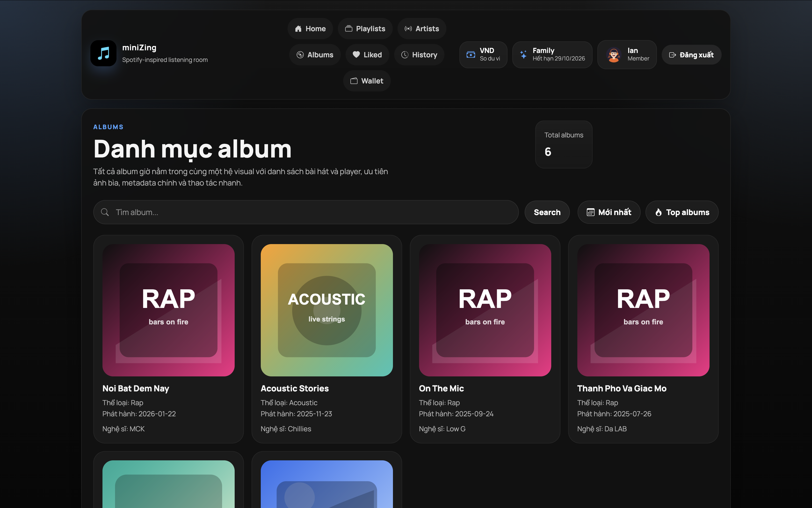Click release date Phát hành: 2026-01-22
812x508 pixels.
(x=139, y=414)
